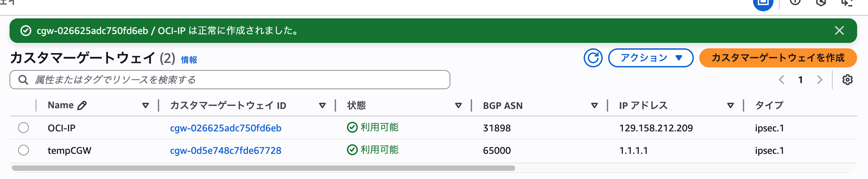Viewport: 868px width, 179px height.
Task: Go to previous page arrow
Action: (782, 80)
